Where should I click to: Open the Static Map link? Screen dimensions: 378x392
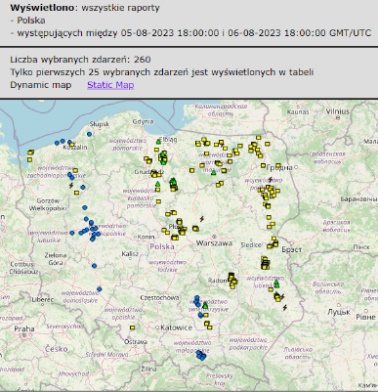point(111,85)
